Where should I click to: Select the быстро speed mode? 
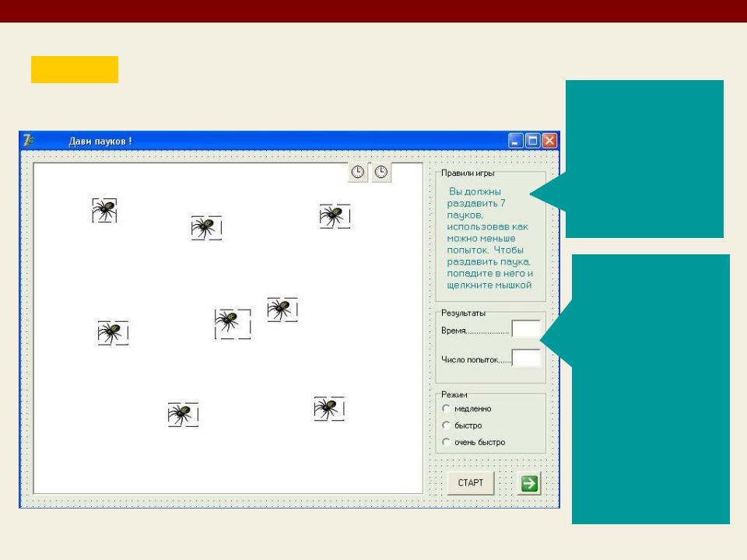(x=462, y=425)
